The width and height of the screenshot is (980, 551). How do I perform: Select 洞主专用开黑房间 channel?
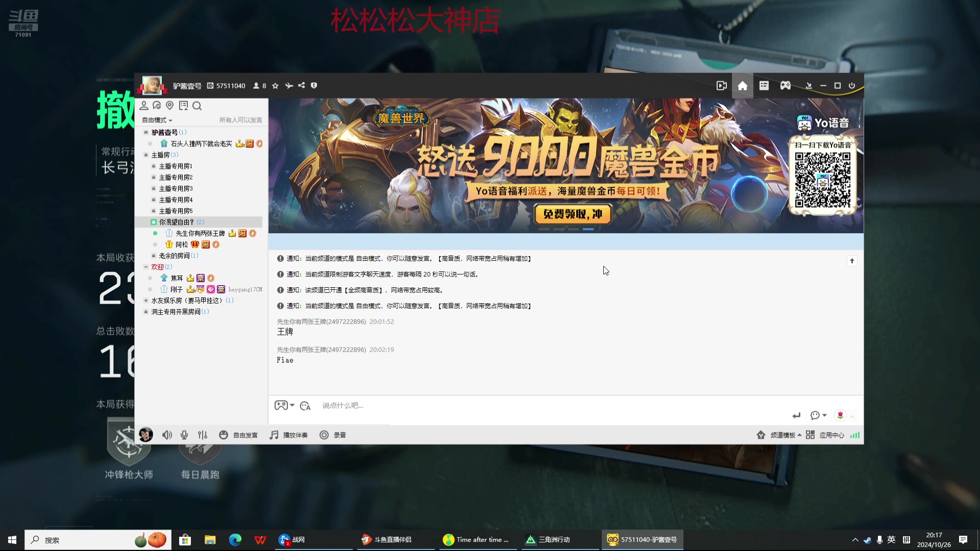click(x=176, y=312)
